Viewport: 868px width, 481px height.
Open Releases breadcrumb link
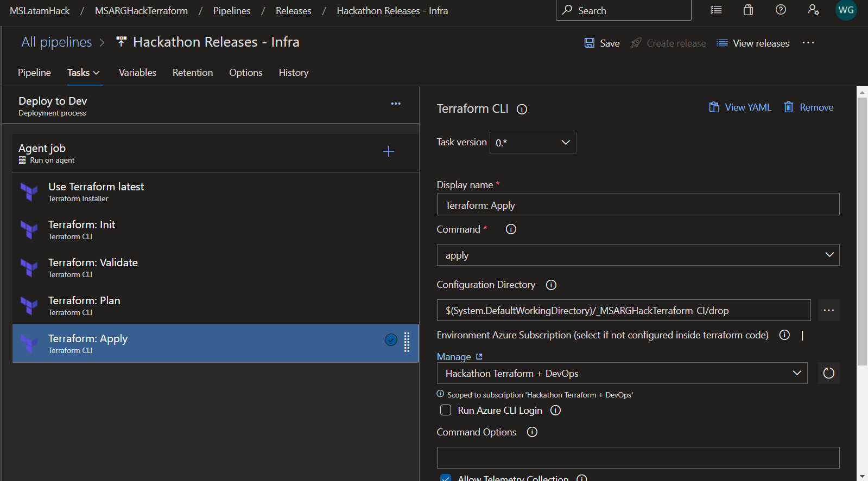pyautogui.click(x=293, y=11)
